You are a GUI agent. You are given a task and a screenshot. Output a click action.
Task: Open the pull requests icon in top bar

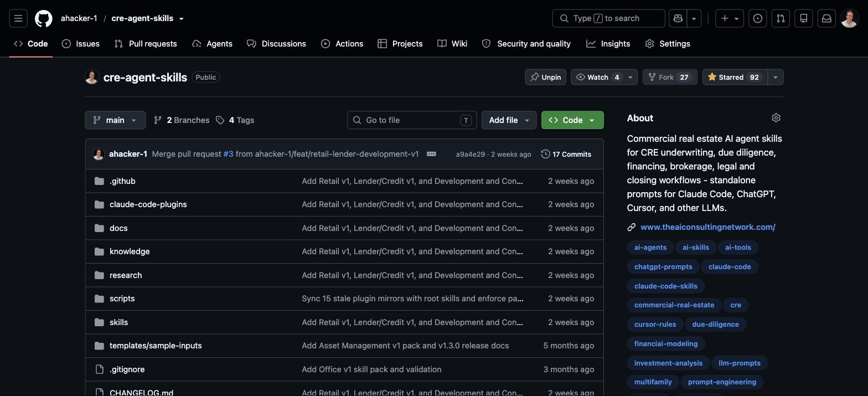pos(781,18)
